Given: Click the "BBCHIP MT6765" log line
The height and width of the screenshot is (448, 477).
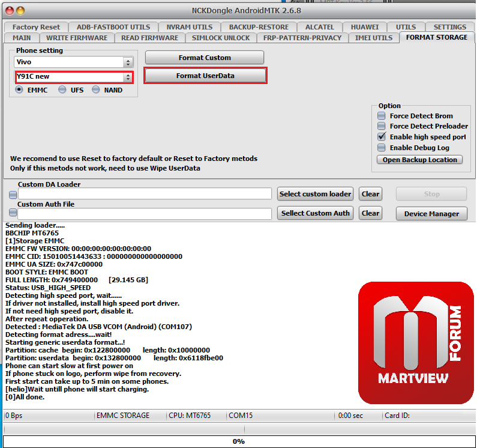Looking at the screenshot, I should (x=32, y=233).
